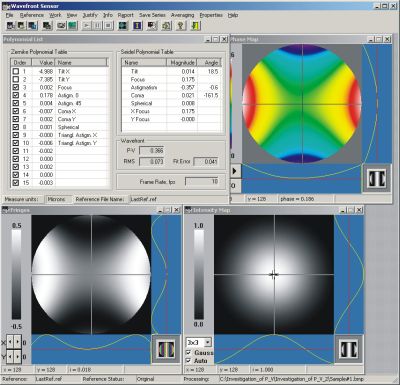Uncheck the Spherical Zernike term checkbox
The image size is (400, 385).
click(x=16, y=127)
